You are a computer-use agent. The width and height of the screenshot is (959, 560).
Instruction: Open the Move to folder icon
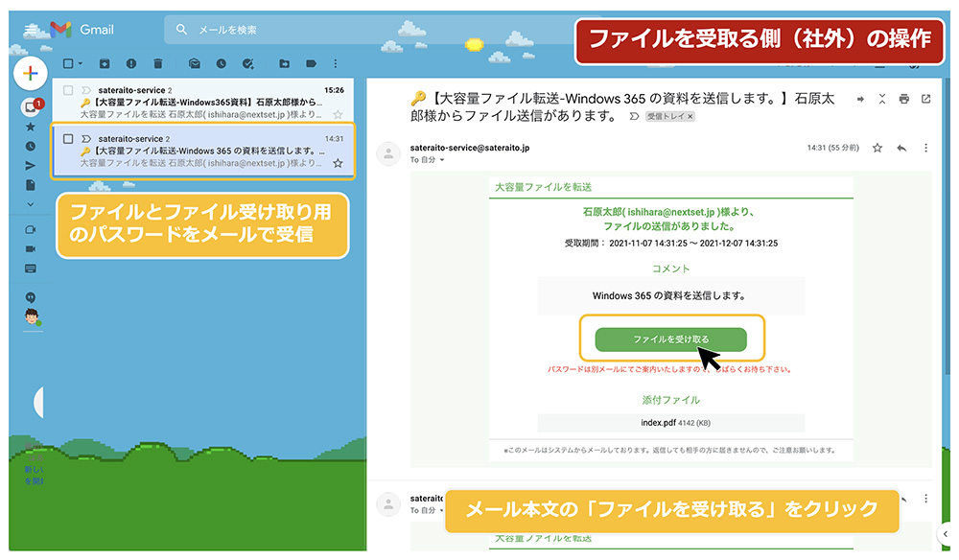(x=285, y=63)
